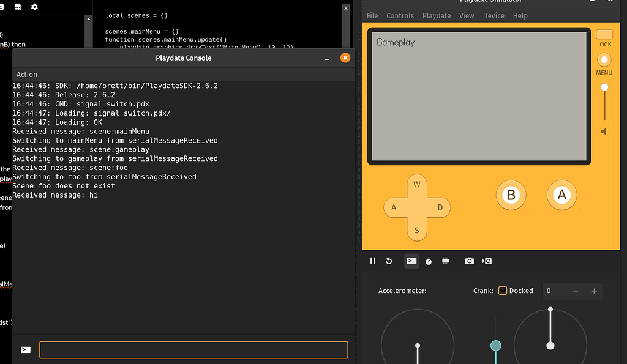Restart the game in the simulator

point(389,261)
